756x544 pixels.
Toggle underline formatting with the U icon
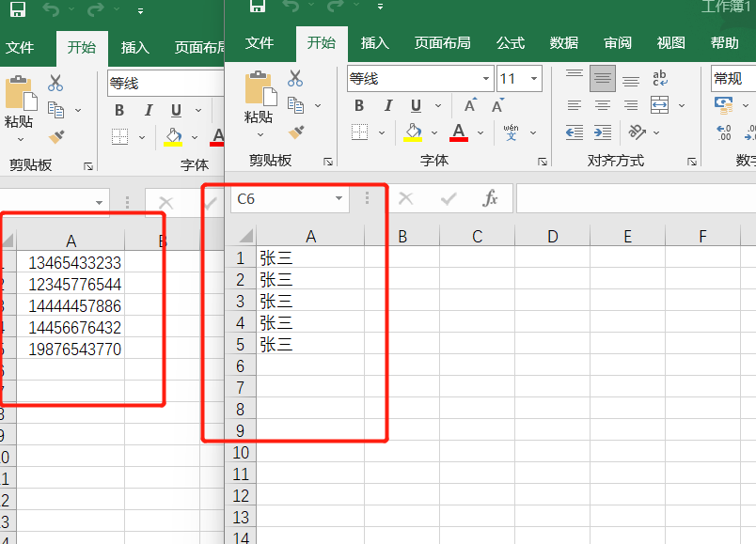414,106
